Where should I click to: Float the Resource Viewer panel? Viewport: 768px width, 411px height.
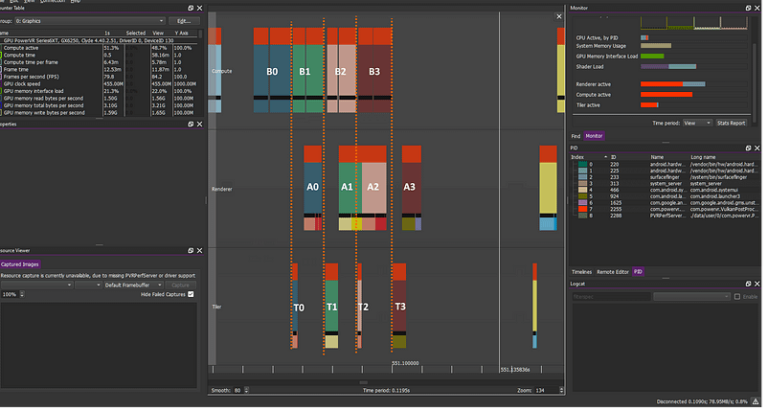191,251
